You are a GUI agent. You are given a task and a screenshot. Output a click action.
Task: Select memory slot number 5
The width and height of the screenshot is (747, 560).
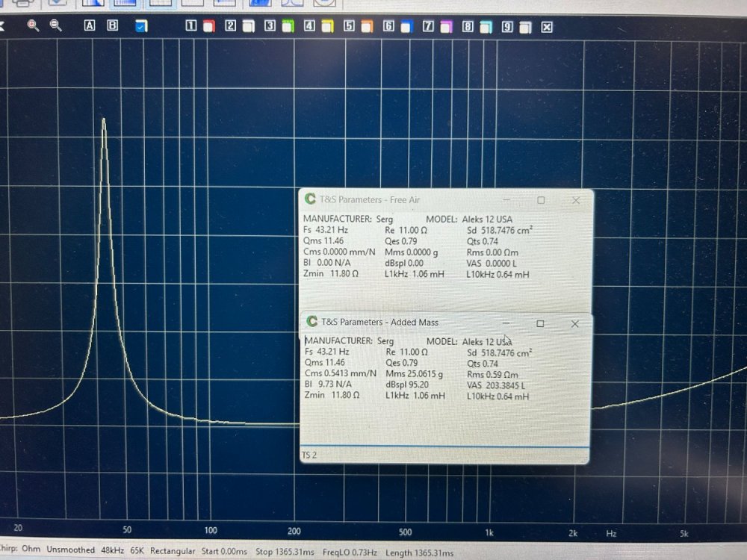tap(349, 26)
